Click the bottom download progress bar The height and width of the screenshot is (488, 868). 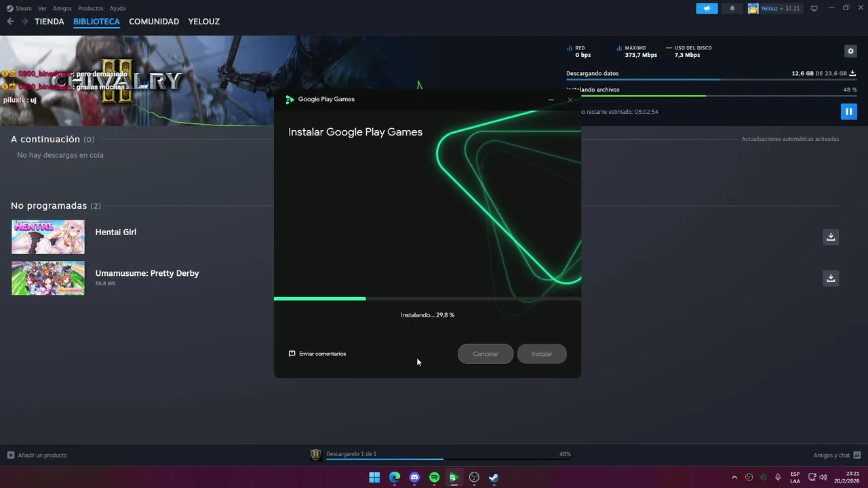448,460
